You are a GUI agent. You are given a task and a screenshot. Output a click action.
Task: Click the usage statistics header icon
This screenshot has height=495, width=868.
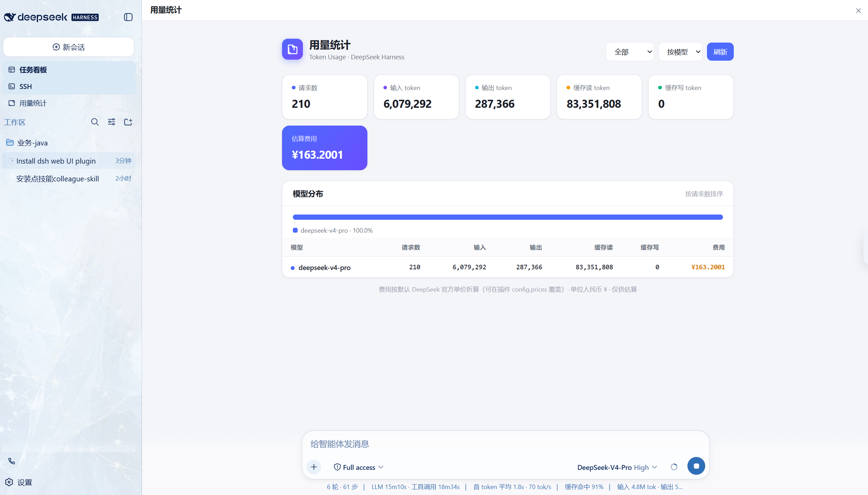click(292, 49)
